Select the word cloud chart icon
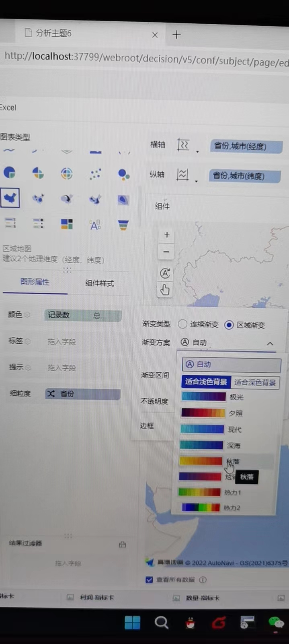The image size is (289, 644). [95, 225]
